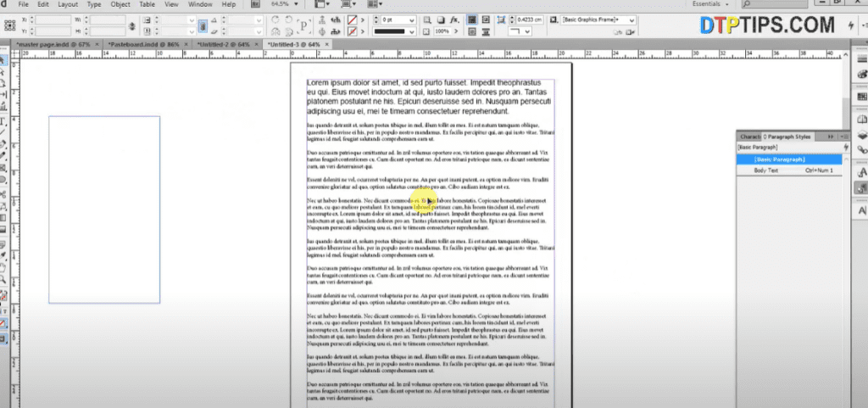Click the Paragraph Styles dock icon

tap(862, 189)
